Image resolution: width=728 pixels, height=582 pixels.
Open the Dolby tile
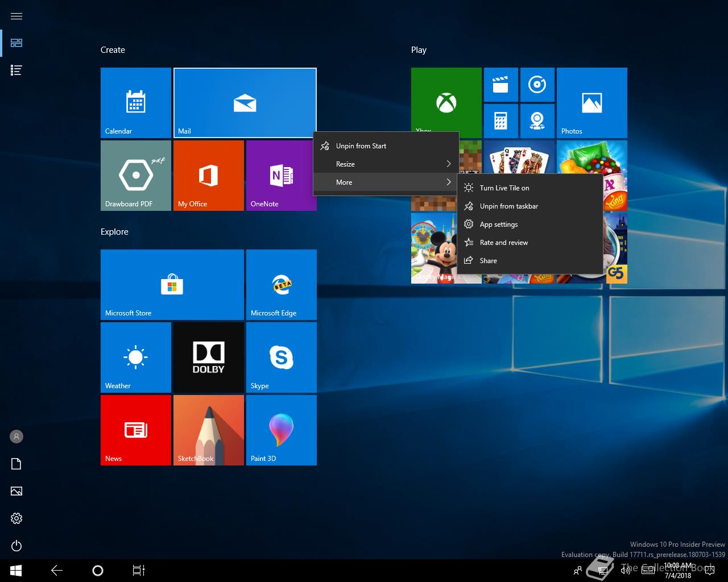[209, 357]
